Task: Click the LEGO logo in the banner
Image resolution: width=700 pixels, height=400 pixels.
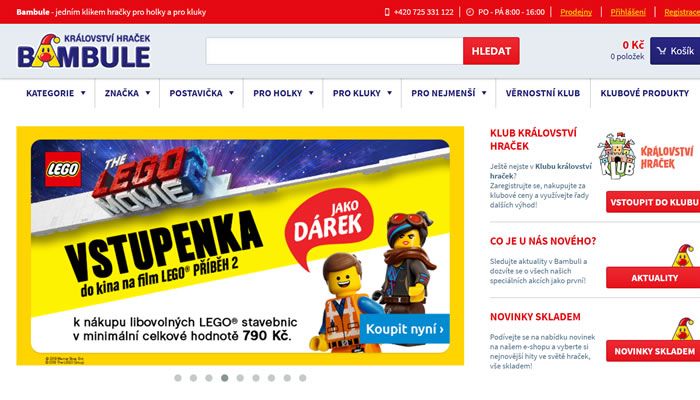Action: [x=63, y=169]
